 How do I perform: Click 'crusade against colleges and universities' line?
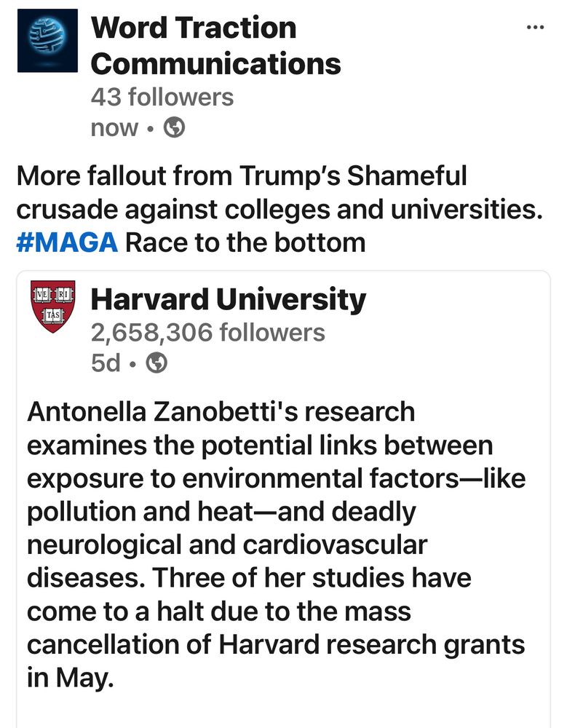[279, 210]
